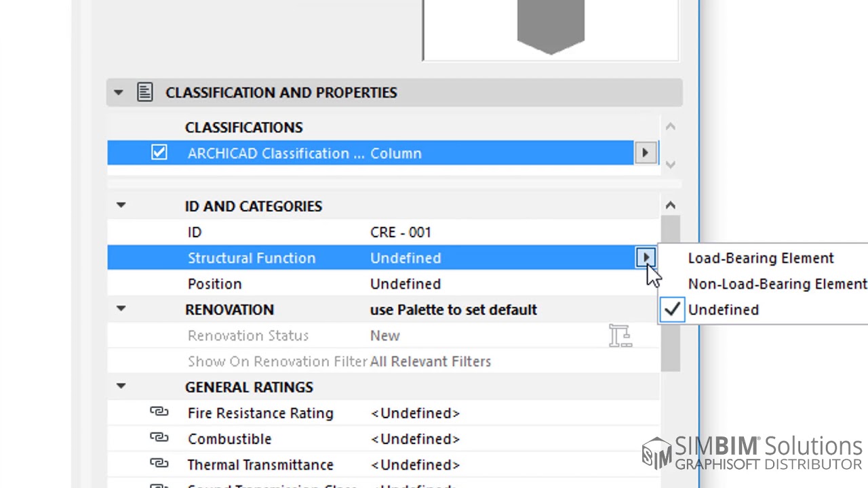Collapse the Renovation group
The height and width of the screenshot is (488, 868).
pos(121,309)
